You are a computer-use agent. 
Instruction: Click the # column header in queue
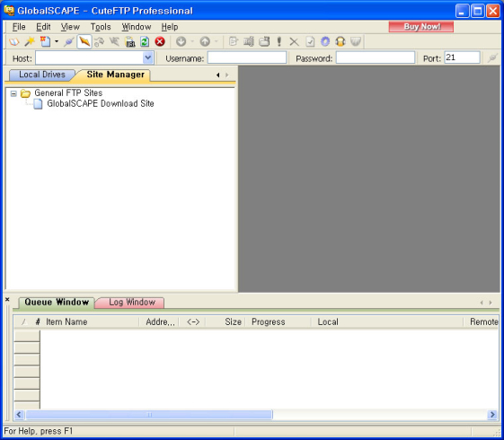point(38,321)
